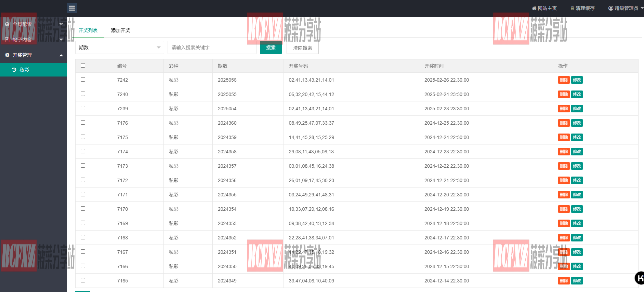
Task: Toggle sidebar with the hamburger menu icon
Action: tap(72, 8)
